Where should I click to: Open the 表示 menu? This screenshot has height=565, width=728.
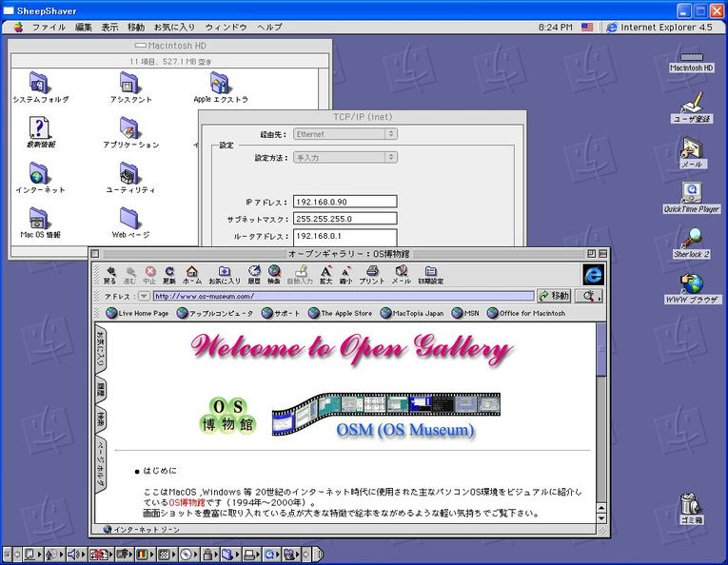tap(110, 28)
